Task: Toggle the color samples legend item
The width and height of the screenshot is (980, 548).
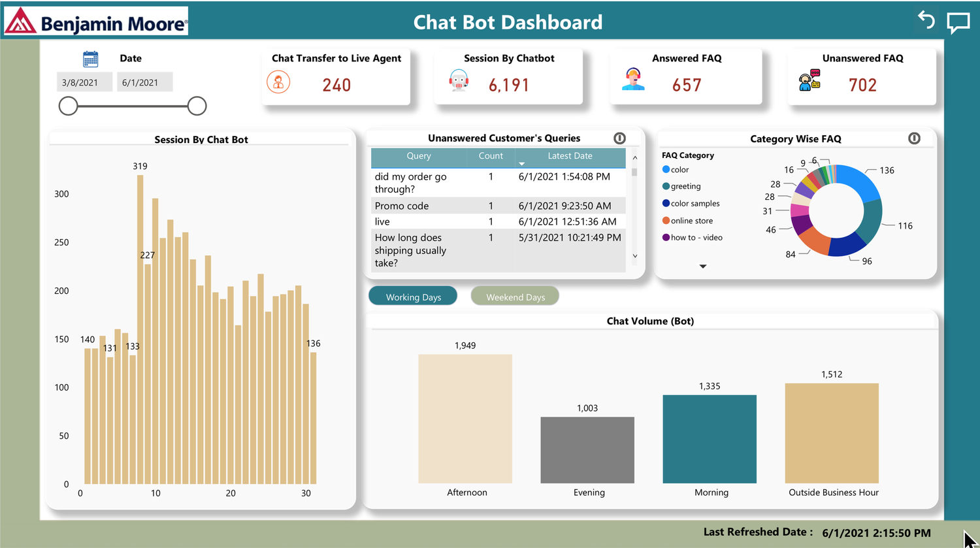Action: click(691, 203)
